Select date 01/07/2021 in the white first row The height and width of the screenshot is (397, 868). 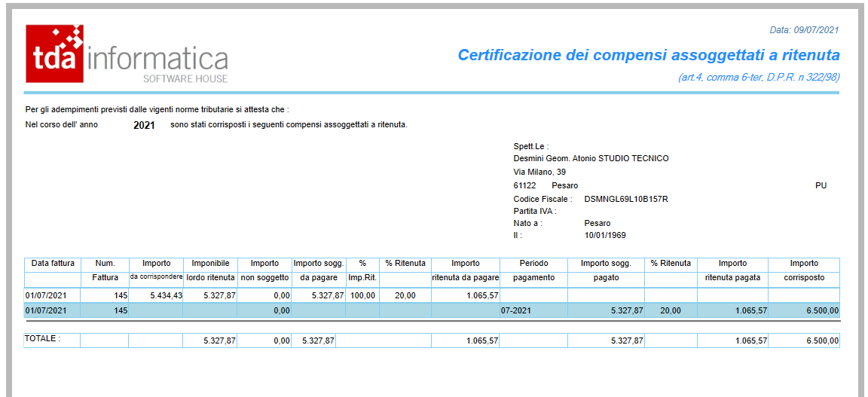click(x=45, y=296)
